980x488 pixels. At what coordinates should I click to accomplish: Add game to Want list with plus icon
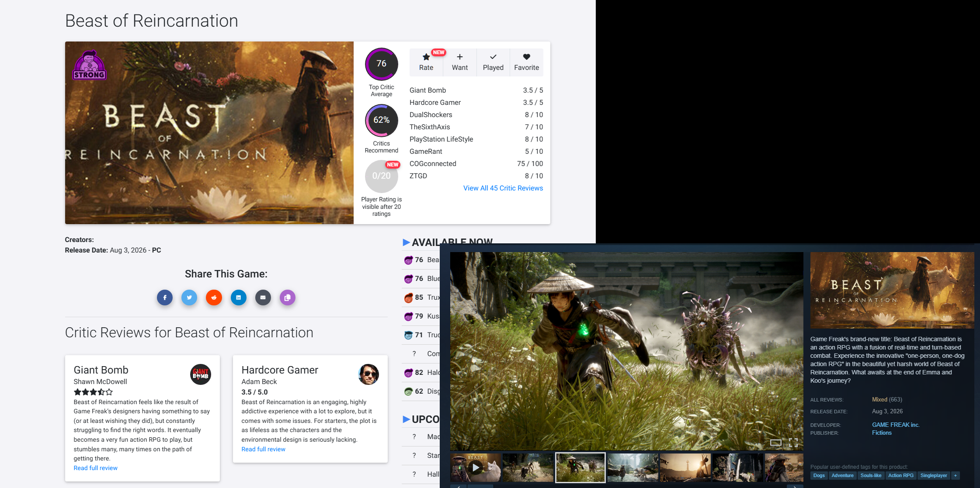pyautogui.click(x=460, y=57)
